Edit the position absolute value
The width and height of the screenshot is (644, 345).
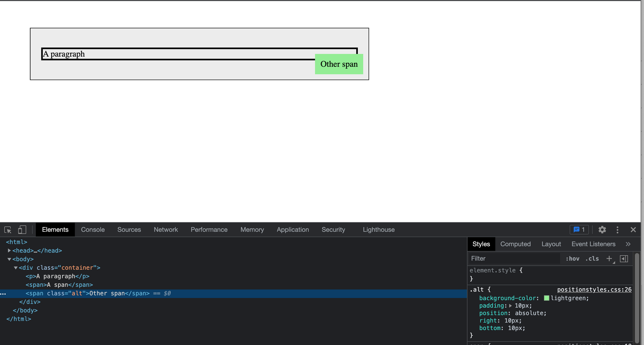[529, 313]
